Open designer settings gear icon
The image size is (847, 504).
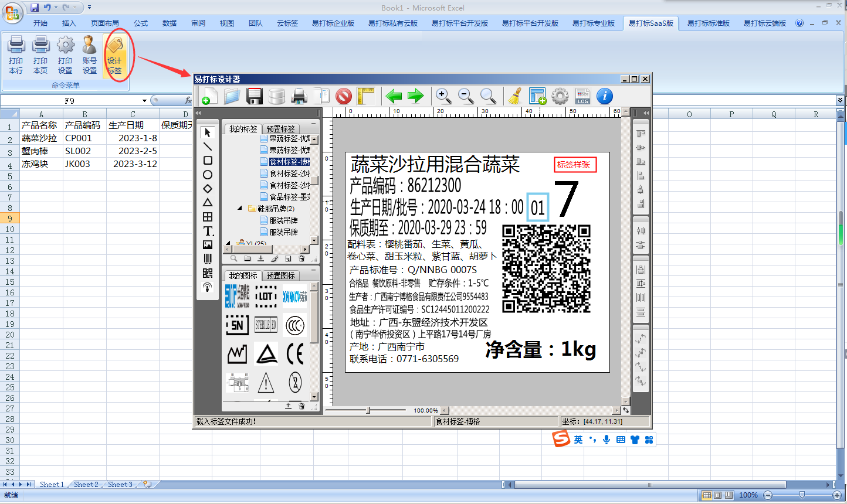[560, 96]
